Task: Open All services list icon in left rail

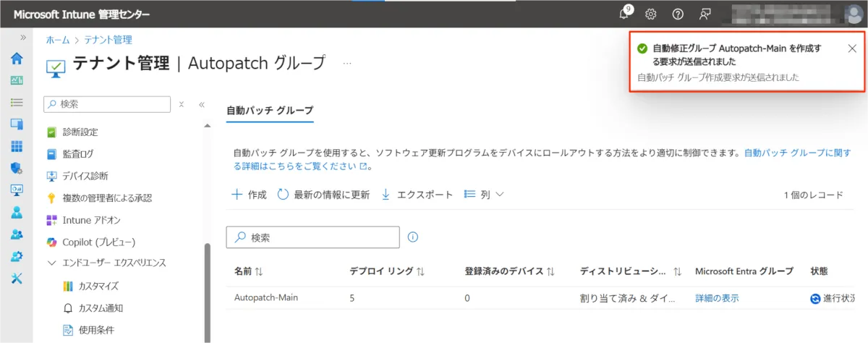Action: (x=17, y=103)
